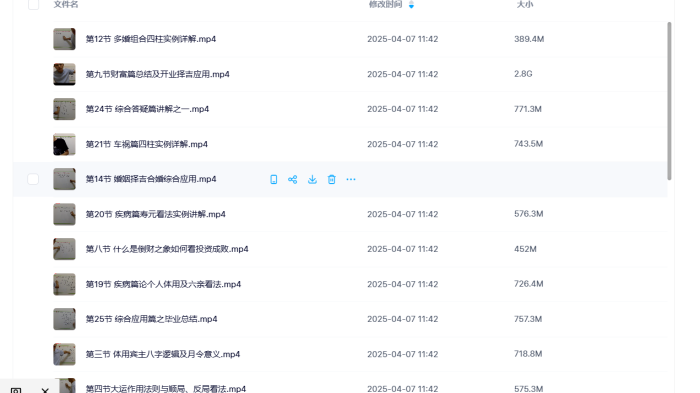This screenshot has height=393, width=700.
Task: Click size value 743.5M
Action: click(x=529, y=144)
